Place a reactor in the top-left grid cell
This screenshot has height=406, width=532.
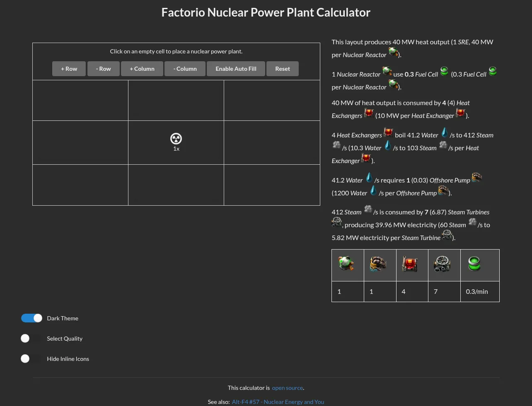tap(80, 101)
